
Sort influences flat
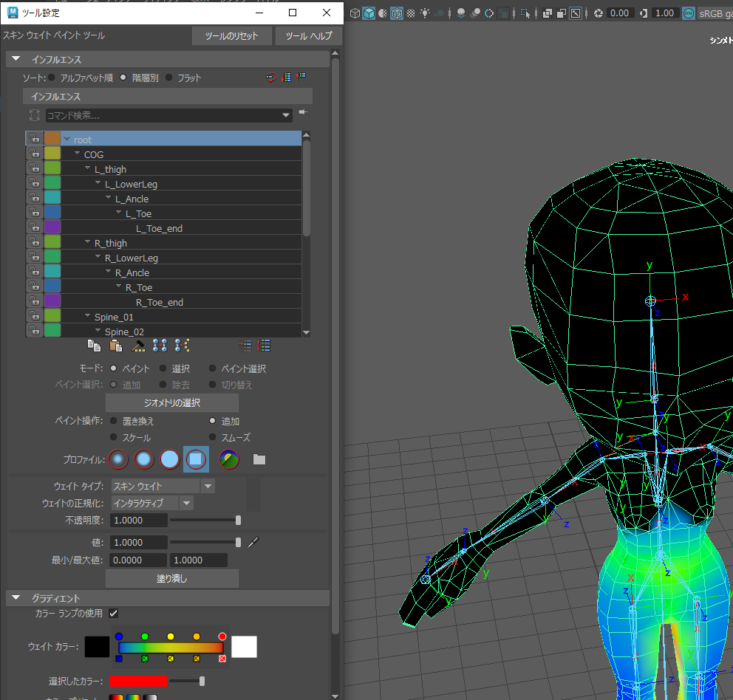click(x=168, y=77)
